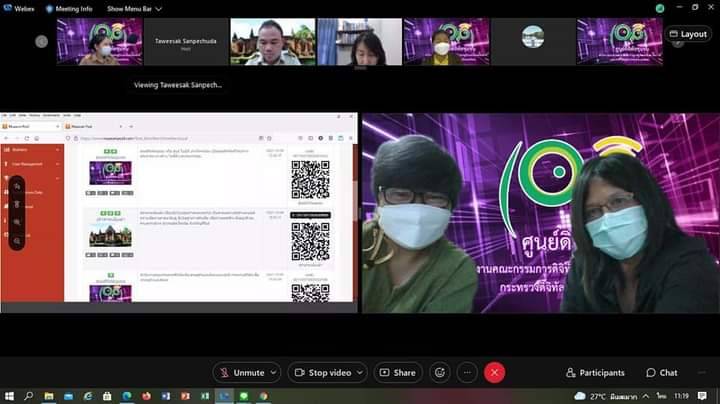The width and height of the screenshot is (720, 404).
Task: Click the temple photo thumbnail in list
Action: click(110, 236)
